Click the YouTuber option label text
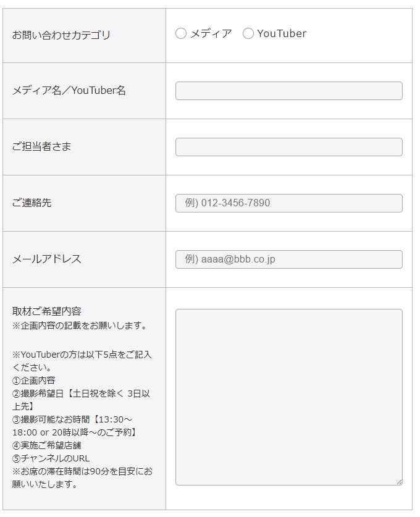420x517 pixels. click(282, 33)
